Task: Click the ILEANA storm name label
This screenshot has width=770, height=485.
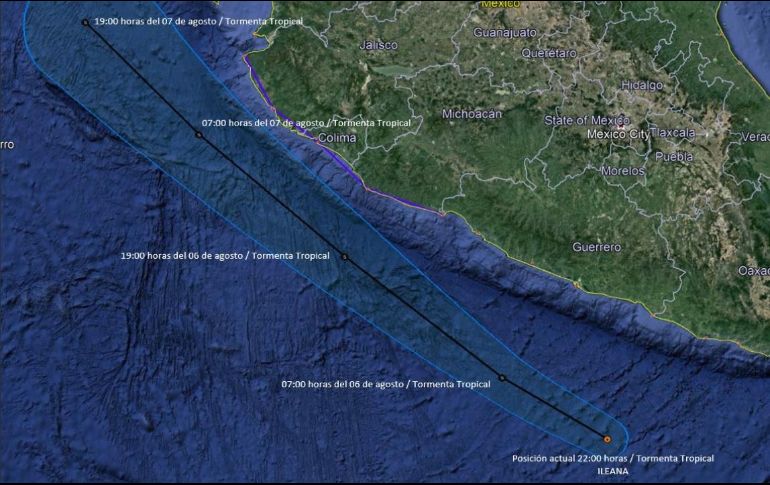Action: click(x=613, y=471)
